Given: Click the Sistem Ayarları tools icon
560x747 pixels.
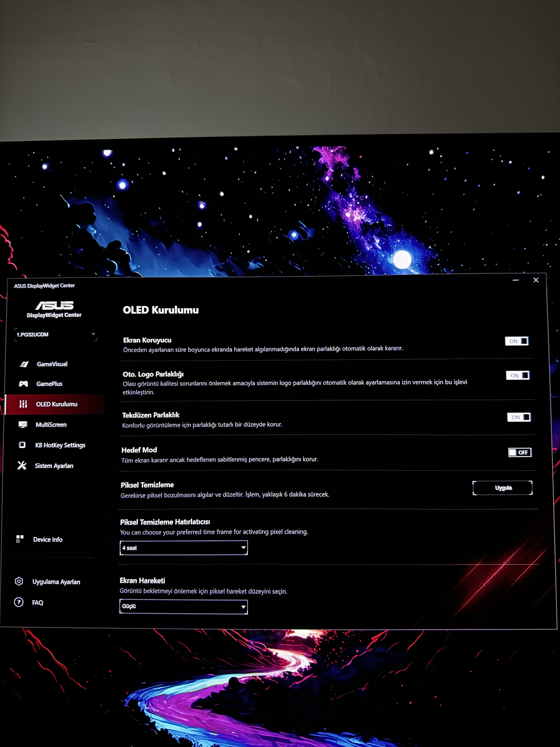Looking at the screenshot, I should (22, 465).
